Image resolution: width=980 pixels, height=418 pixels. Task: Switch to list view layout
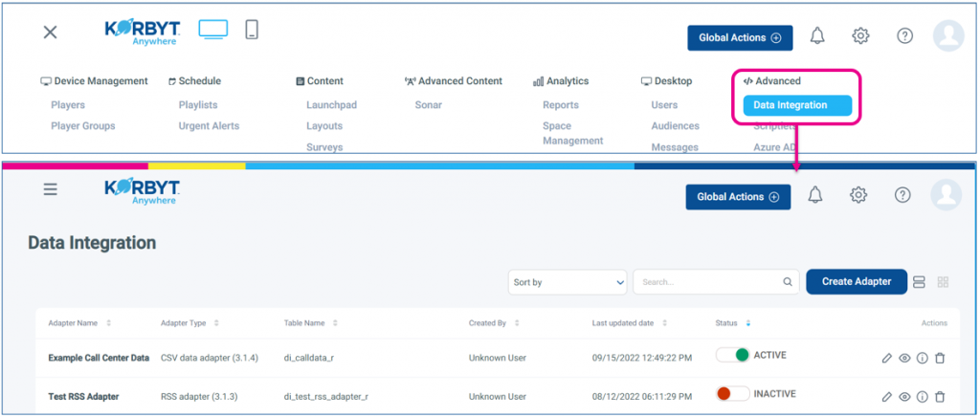click(x=919, y=282)
